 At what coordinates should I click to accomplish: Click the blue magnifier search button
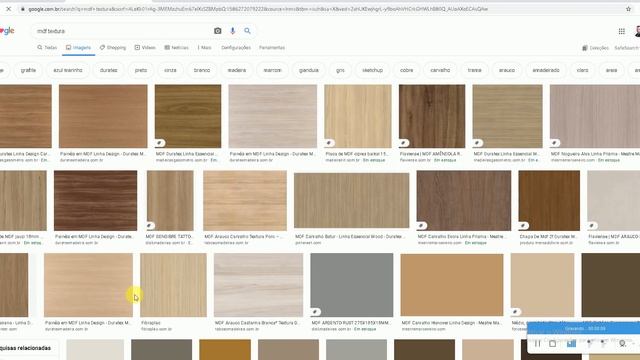(247, 31)
